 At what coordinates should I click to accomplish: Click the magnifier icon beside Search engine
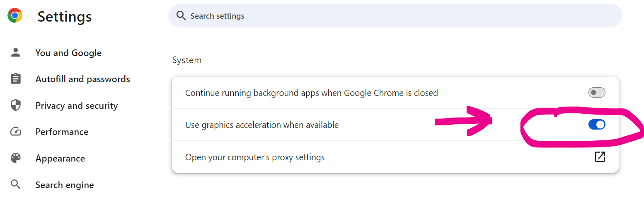coord(16,184)
